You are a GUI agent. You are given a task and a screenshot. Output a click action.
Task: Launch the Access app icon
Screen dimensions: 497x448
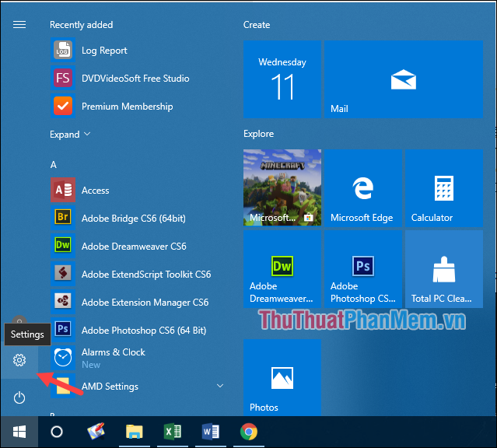63,190
